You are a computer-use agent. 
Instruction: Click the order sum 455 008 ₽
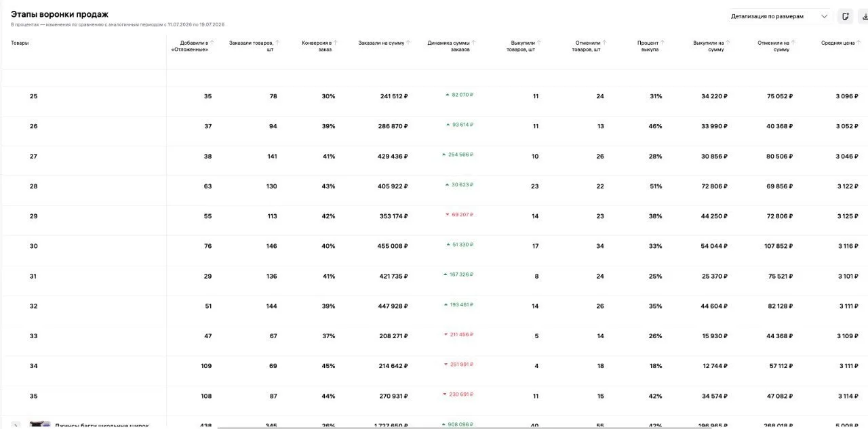[x=393, y=246]
